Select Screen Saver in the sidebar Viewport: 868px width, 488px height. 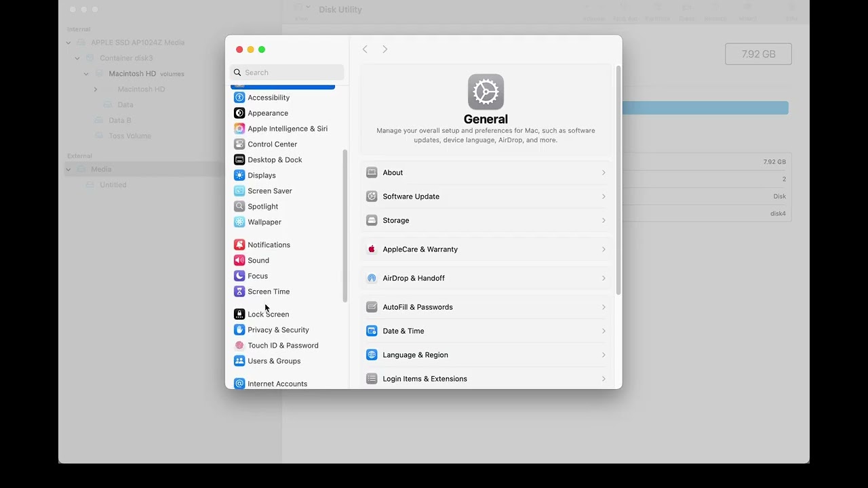(283, 191)
